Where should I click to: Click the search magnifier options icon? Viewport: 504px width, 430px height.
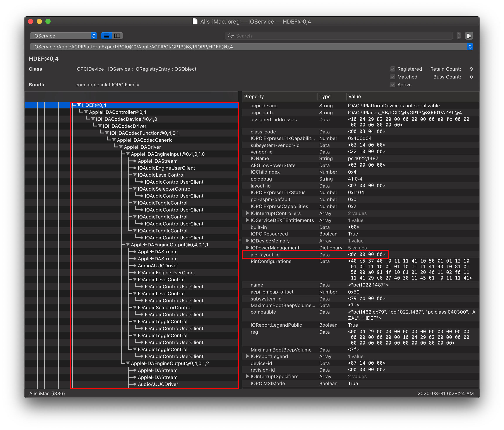(230, 36)
